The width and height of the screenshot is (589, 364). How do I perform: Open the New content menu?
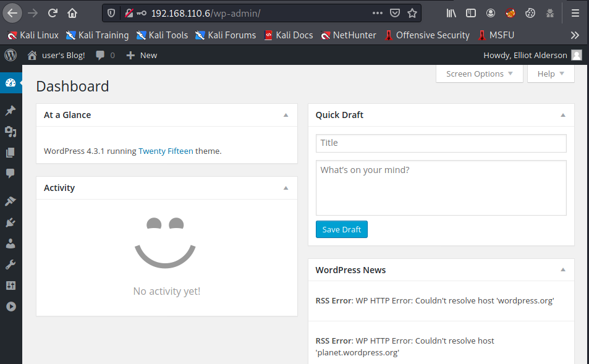click(142, 55)
